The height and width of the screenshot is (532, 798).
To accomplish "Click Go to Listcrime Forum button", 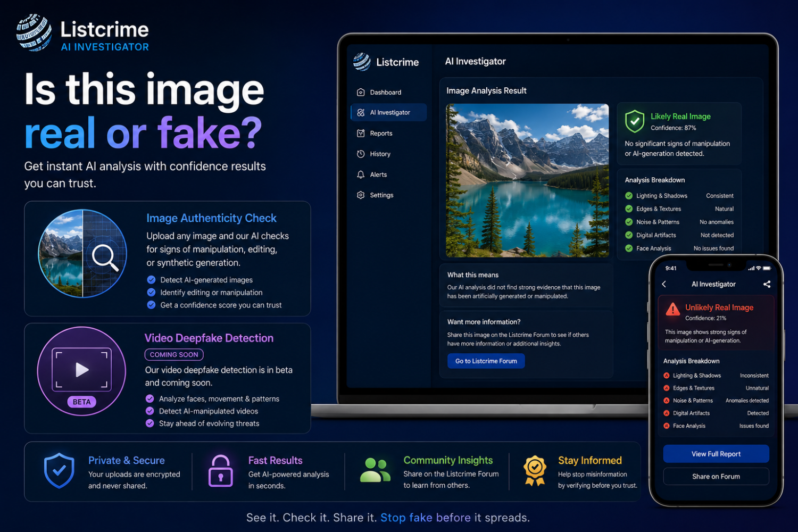I will (486, 361).
